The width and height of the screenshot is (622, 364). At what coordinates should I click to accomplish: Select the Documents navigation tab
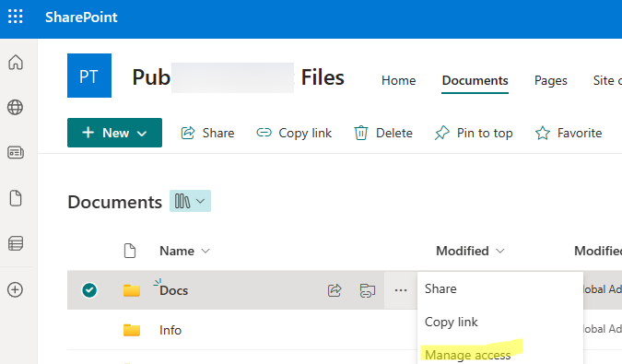[475, 80]
